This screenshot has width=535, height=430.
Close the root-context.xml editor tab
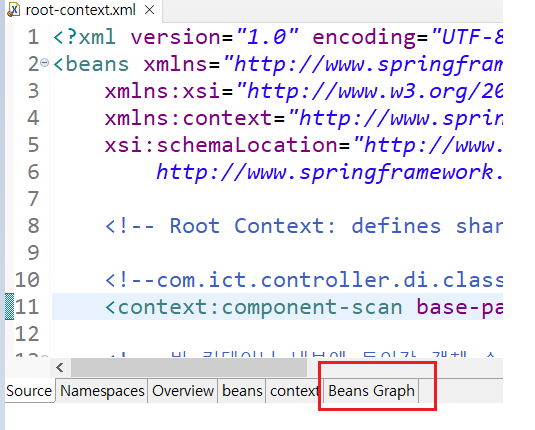click(149, 10)
